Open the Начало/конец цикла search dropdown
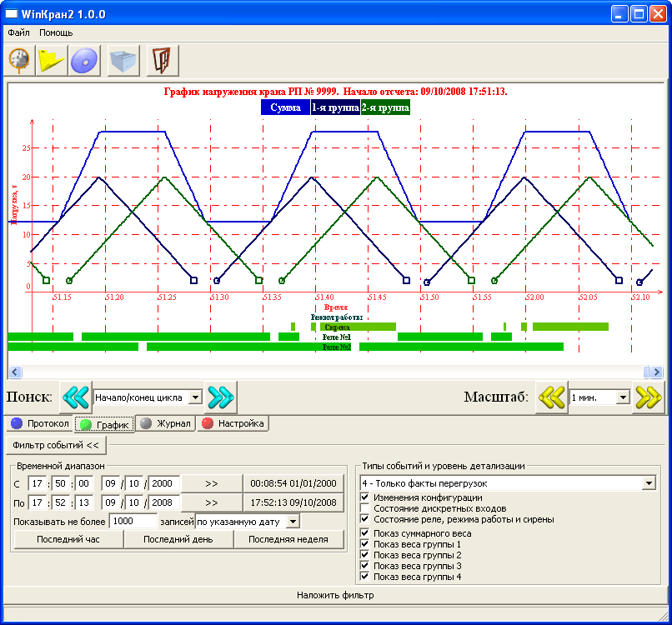The height and width of the screenshot is (625, 672). tap(195, 397)
